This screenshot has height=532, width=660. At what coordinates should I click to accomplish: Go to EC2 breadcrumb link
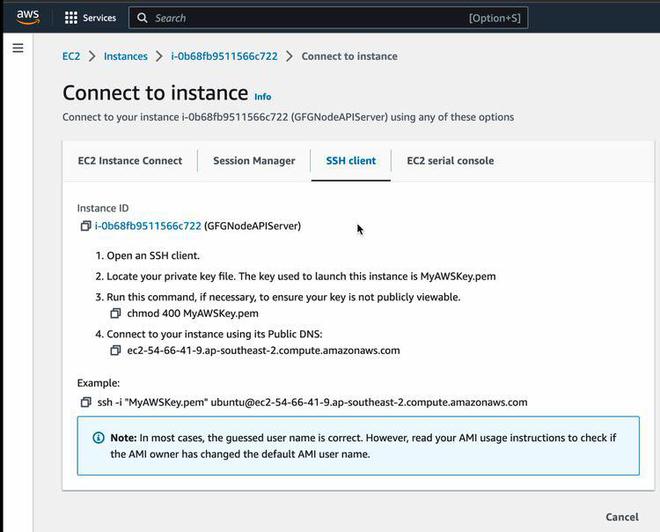[71, 56]
